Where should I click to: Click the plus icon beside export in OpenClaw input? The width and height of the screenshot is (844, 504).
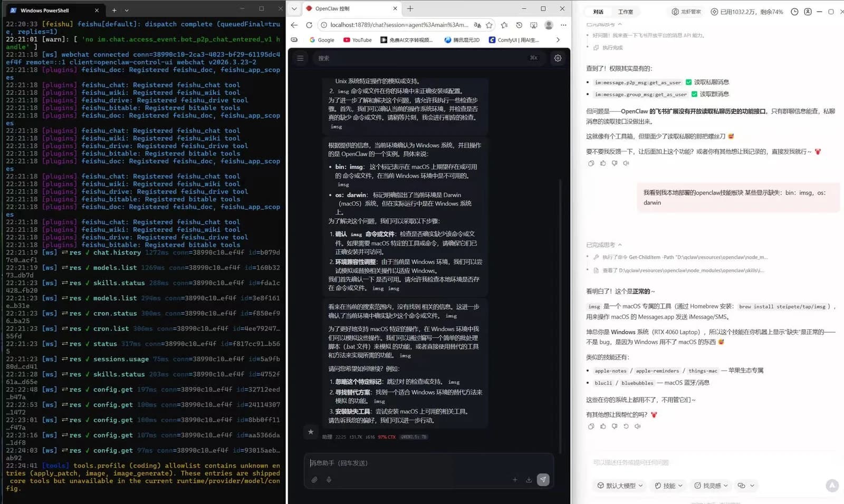coord(515,480)
